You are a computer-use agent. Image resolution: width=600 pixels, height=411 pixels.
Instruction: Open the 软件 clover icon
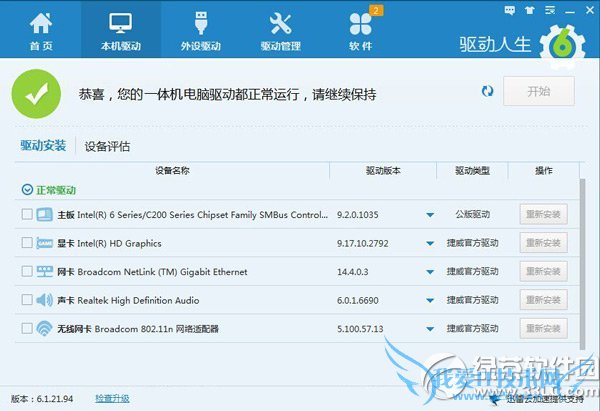tap(360, 24)
